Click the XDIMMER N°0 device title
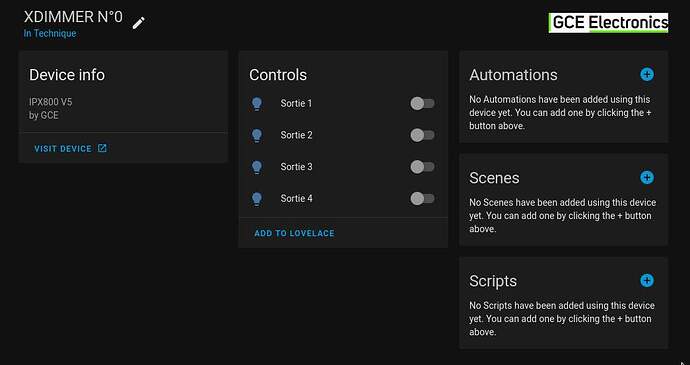This screenshot has width=690, height=365. point(73,17)
